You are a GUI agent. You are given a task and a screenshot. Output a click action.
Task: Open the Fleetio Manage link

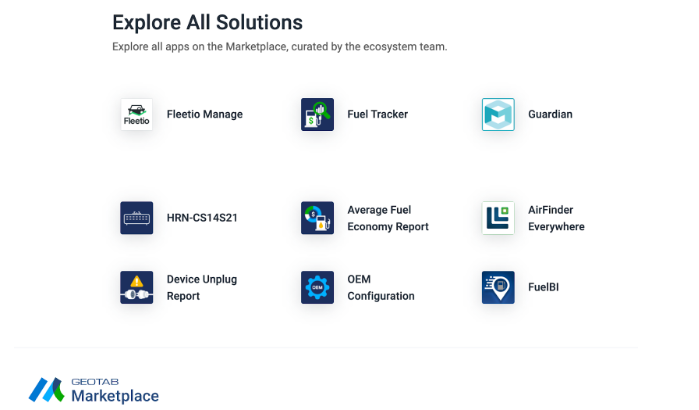205,115
